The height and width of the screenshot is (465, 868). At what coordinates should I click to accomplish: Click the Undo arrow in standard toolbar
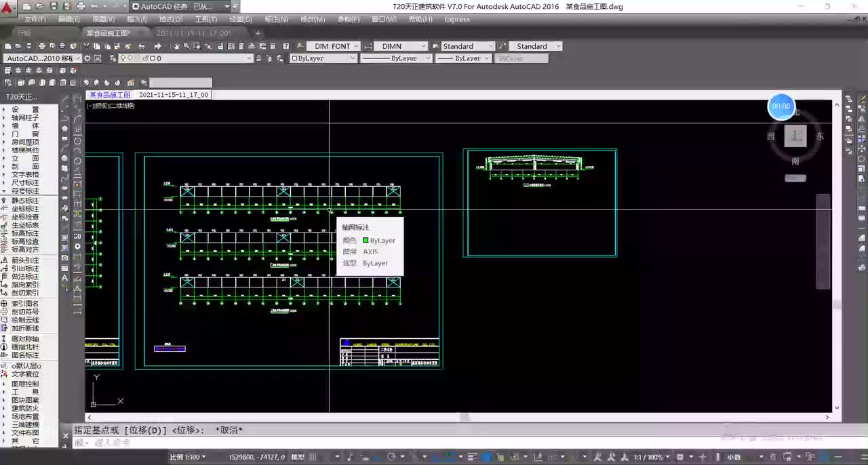(141, 46)
